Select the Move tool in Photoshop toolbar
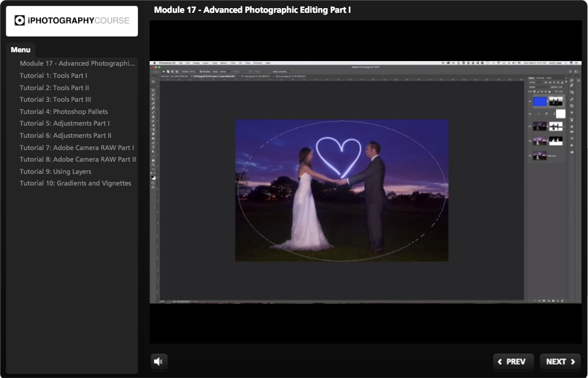Screen dimensions: 588x378 (x=153, y=81)
